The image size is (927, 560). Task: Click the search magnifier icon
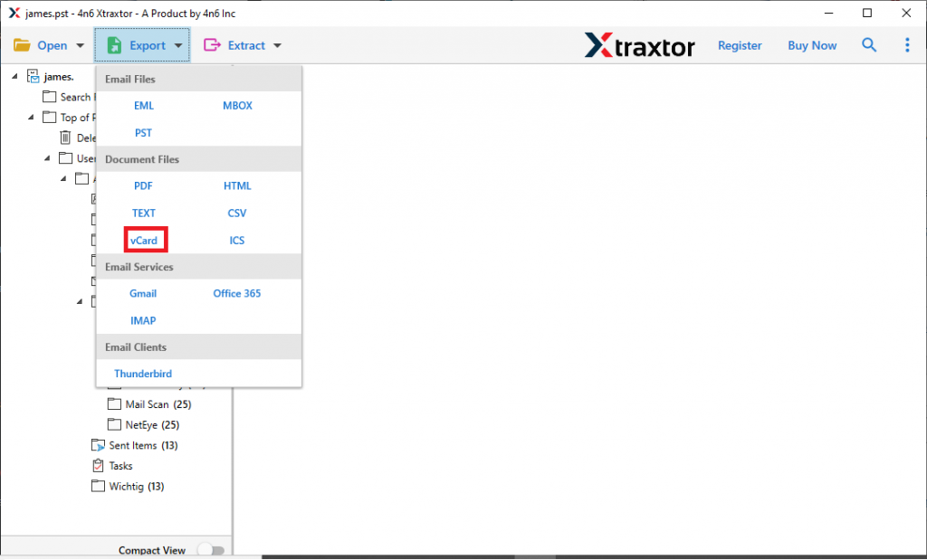[869, 44]
